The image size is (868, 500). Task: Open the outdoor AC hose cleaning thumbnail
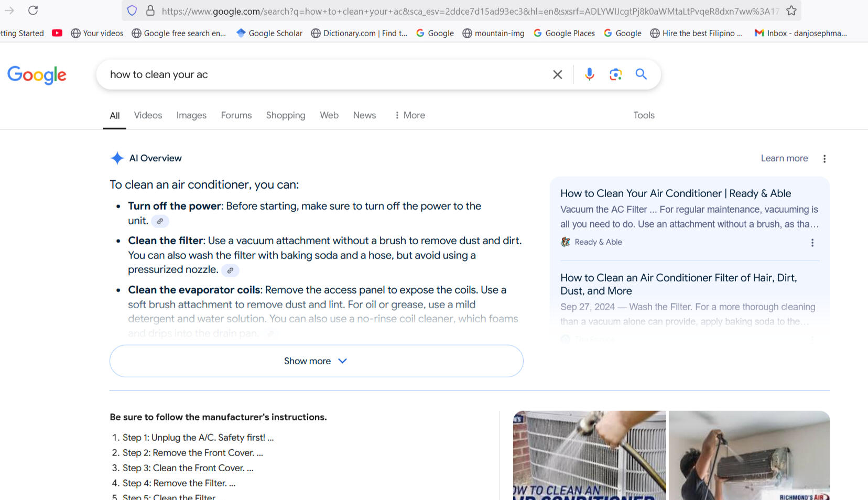click(x=589, y=455)
